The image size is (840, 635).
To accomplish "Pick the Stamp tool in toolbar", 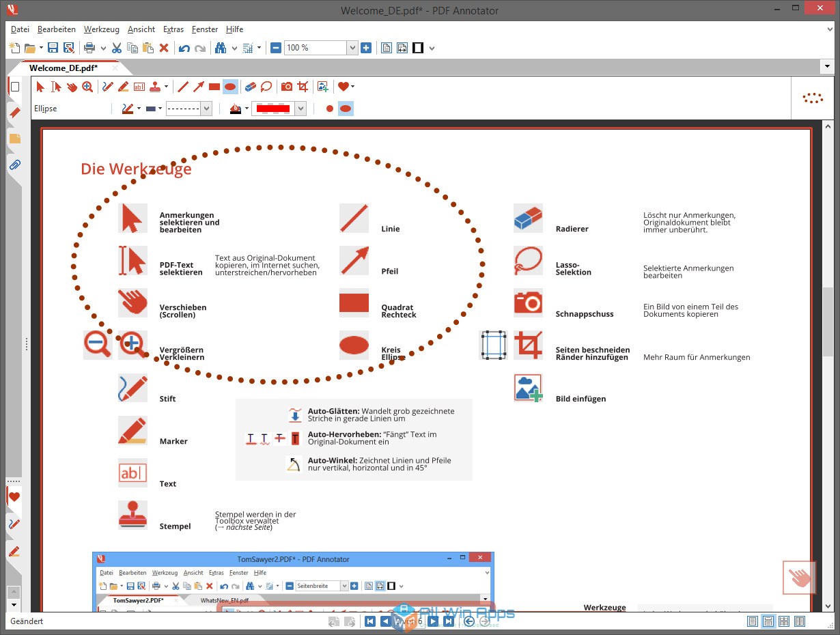I will click(x=156, y=87).
